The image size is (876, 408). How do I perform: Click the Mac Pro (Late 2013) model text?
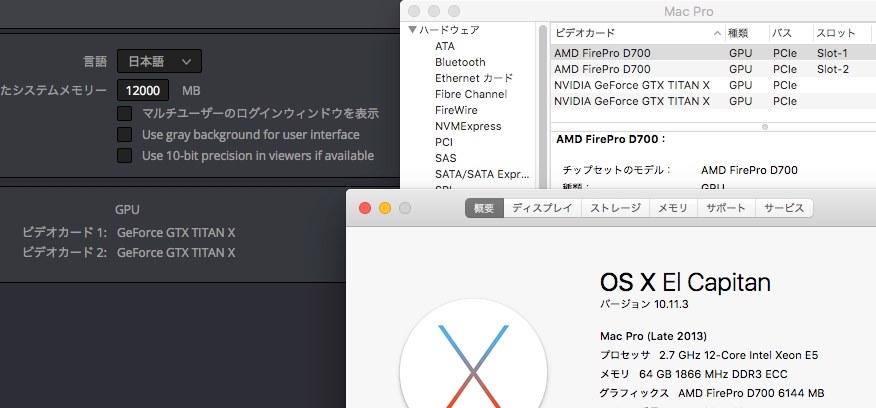(653, 336)
